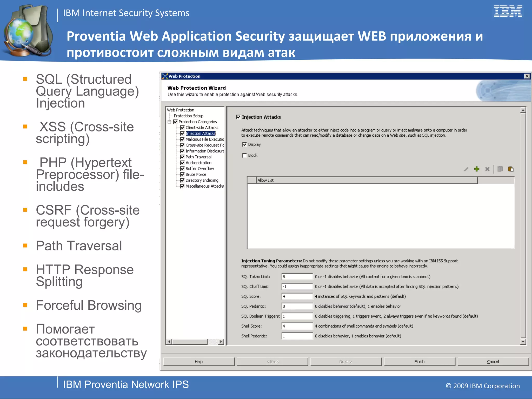Screen dimensions: 532x399
Task: Select Injection Attacks tree item
Action: pos(201,134)
